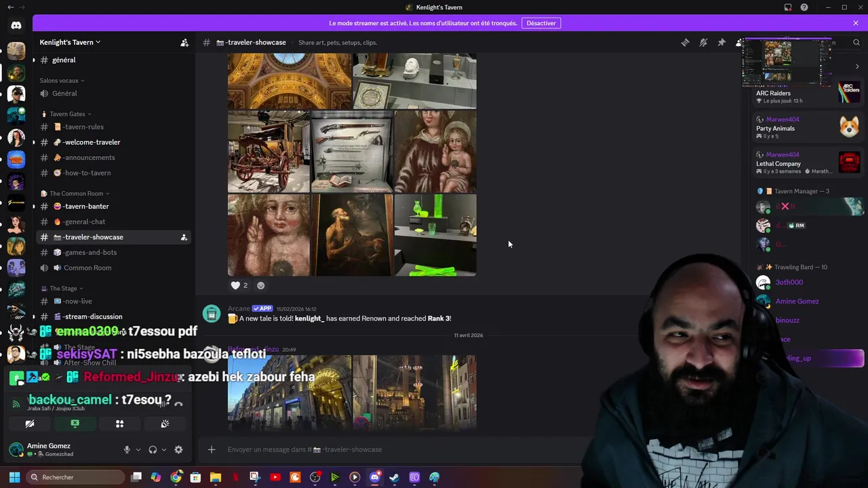Open pinned messages with the pin icon
The height and width of the screenshot is (488, 868).
722,43
